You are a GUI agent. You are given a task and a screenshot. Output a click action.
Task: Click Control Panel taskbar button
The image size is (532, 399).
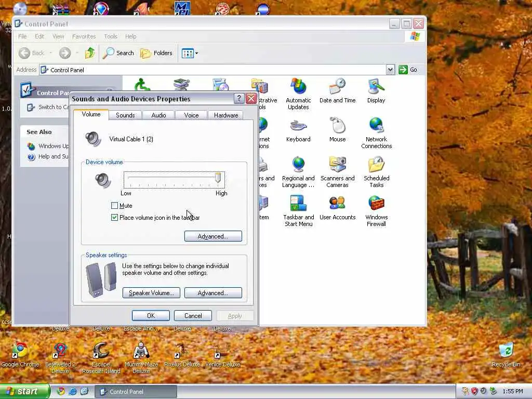(136, 392)
